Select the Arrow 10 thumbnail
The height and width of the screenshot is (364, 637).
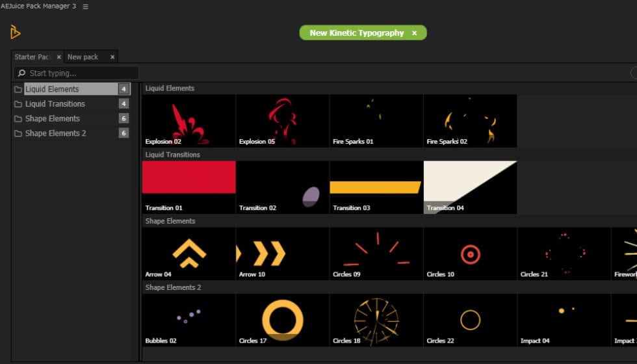click(x=283, y=253)
